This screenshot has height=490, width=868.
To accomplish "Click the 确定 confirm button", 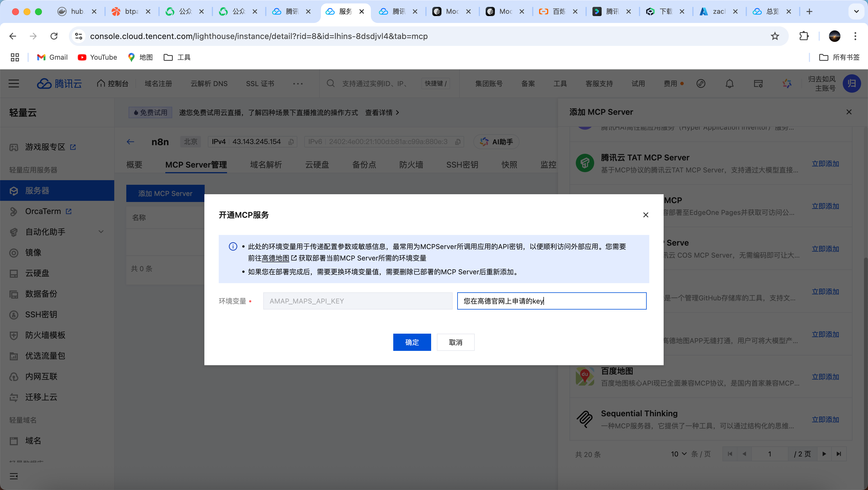I will click(412, 342).
